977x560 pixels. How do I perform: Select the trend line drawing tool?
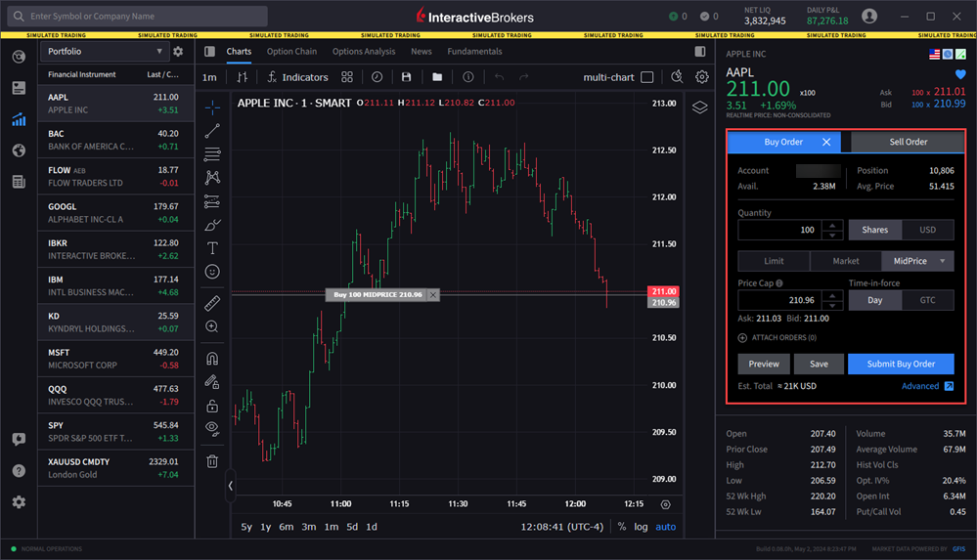click(x=212, y=131)
